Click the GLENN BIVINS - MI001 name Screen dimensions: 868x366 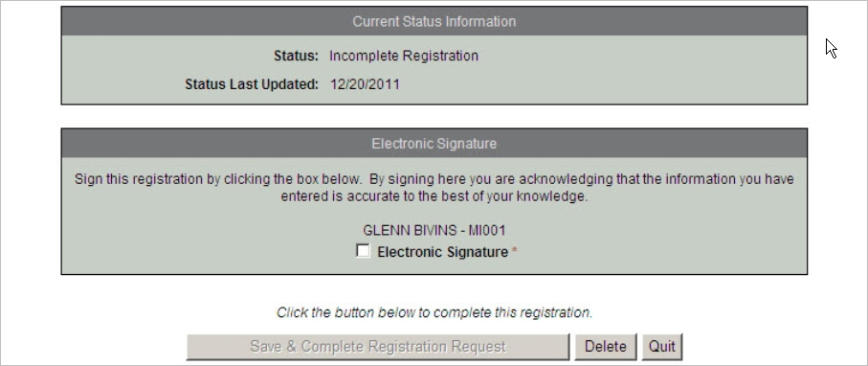[x=434, y=230]
